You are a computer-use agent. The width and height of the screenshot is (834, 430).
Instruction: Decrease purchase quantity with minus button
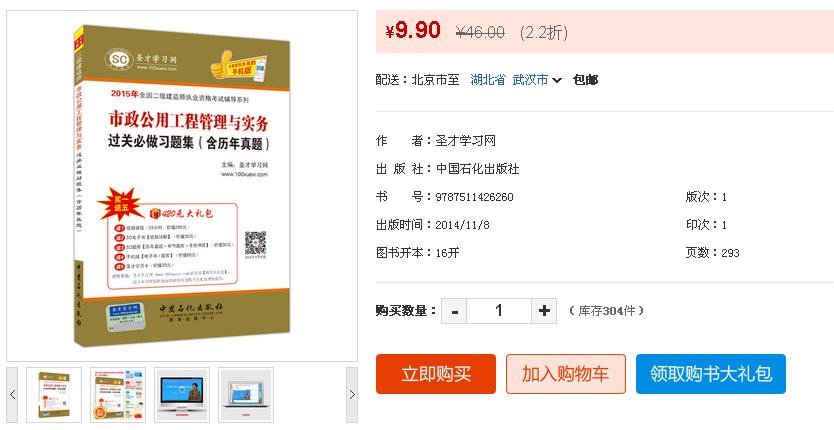coord(454,311)
